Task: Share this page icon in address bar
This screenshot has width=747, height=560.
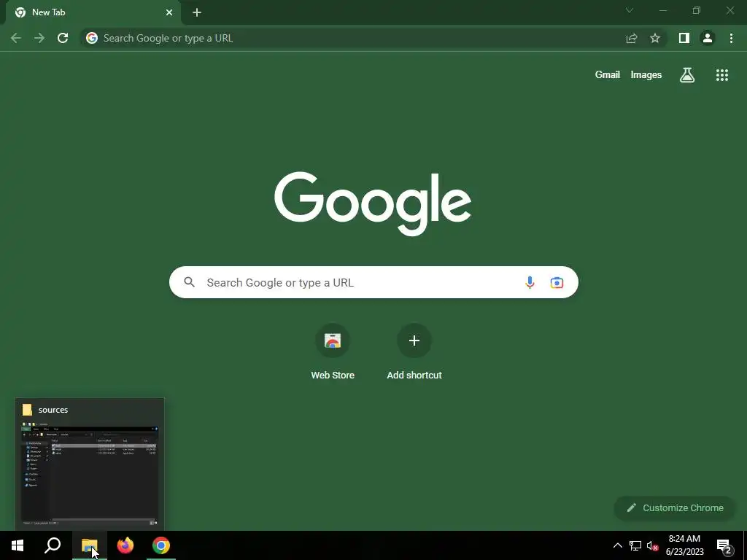Action: click(632, 38)
